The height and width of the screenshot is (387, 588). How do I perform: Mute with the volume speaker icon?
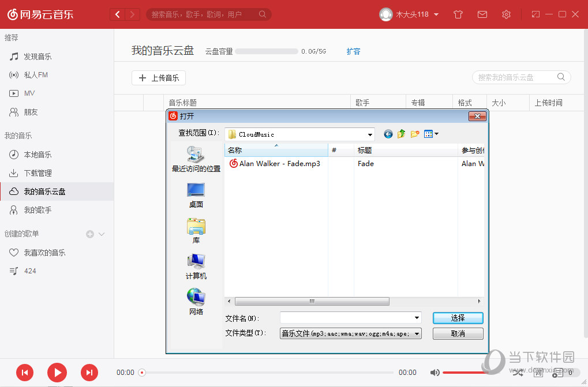pyautogui.click(x=435, y=373)
